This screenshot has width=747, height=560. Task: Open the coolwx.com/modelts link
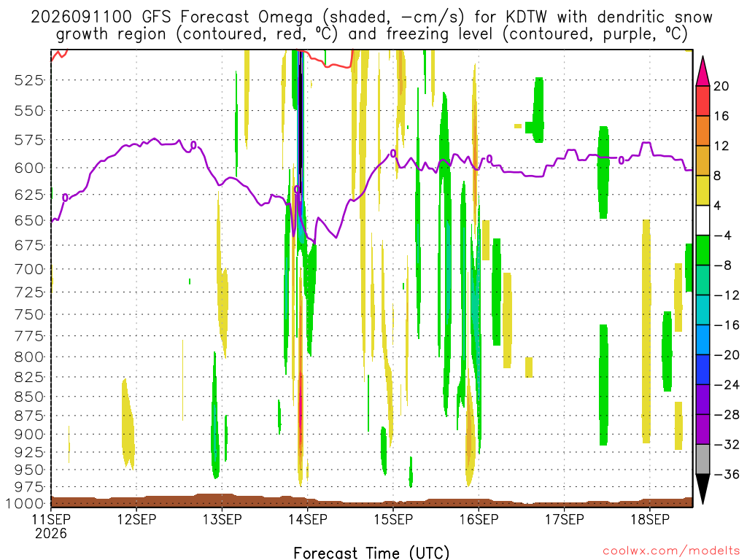[x=672, y=551]
